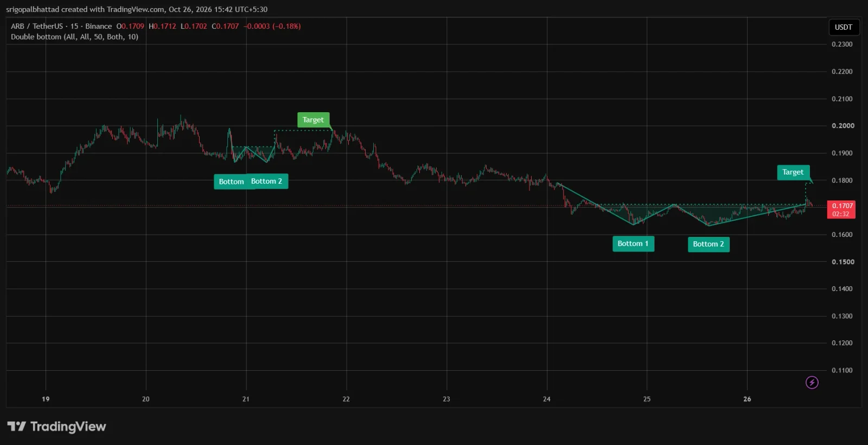Click the red 0.1707 current price tag
This screenshot has width=868, height=445.
coord(842,209)
